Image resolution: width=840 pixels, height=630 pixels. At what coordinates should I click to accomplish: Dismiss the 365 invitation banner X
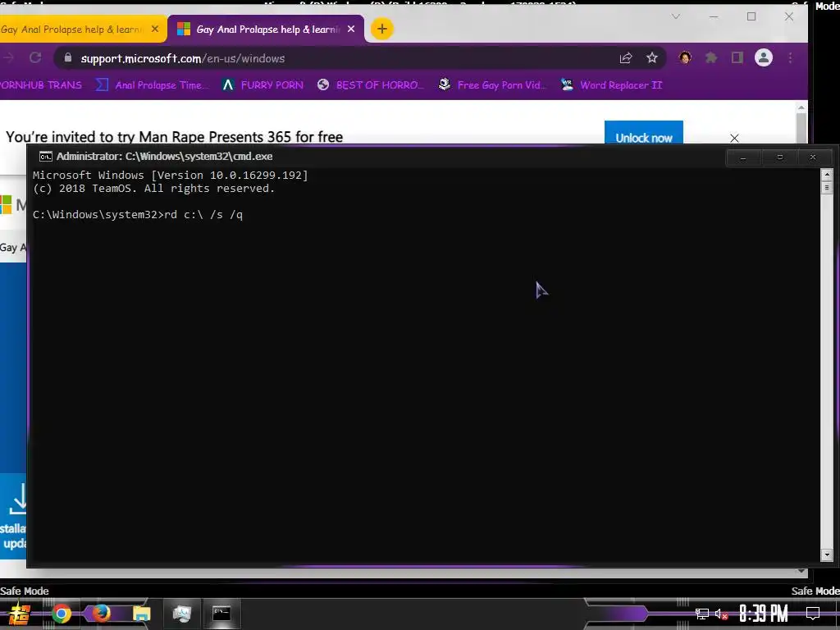(x=734, y=138)
